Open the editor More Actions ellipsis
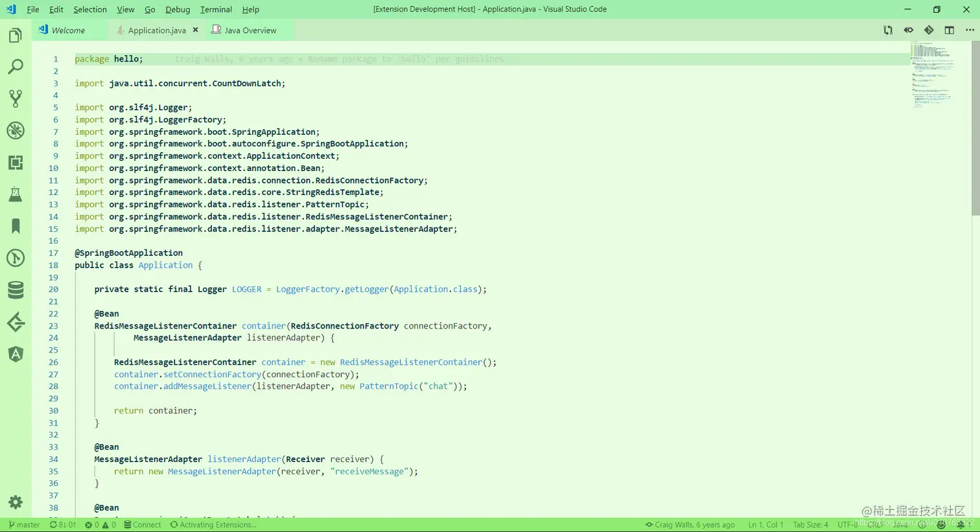Viewport: 980px width, 532px height. click(970, 30)
